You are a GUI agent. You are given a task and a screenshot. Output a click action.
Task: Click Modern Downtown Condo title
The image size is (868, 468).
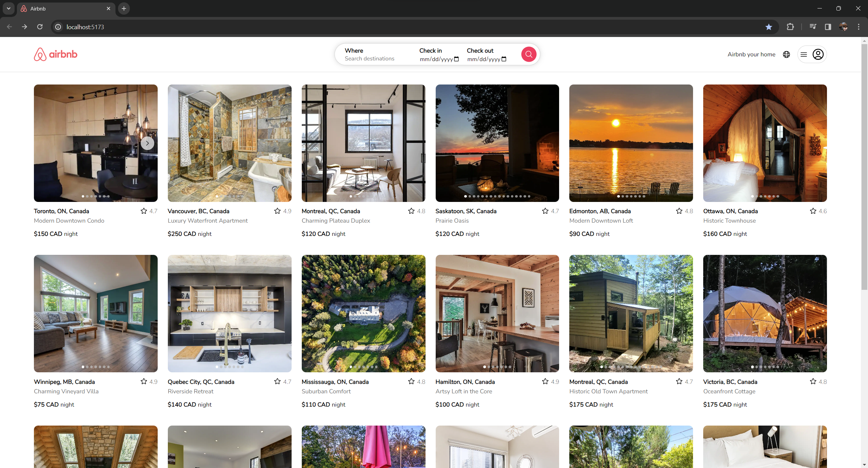pos(69,221)
